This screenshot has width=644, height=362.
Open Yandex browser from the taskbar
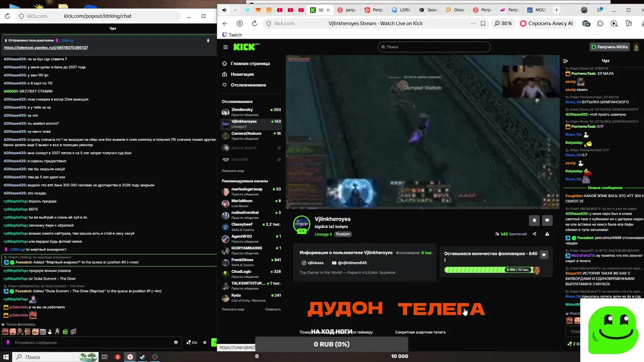point(130,357)
